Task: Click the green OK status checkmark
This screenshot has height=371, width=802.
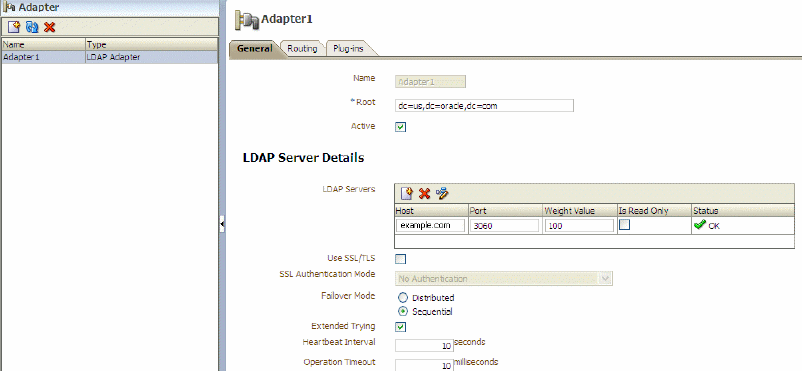Action: click(x=700, y=225)
